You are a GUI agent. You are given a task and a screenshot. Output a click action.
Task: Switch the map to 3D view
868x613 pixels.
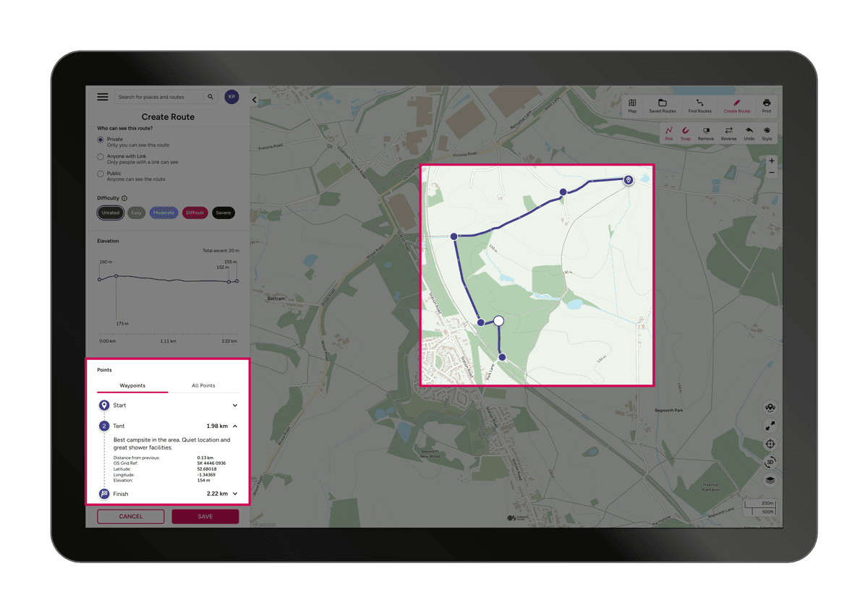769,462
